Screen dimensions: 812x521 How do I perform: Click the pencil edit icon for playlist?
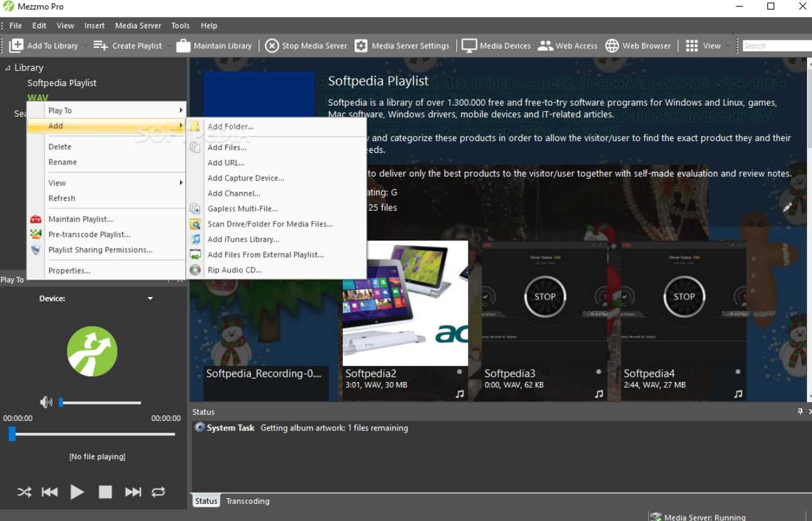coord(787,207)
